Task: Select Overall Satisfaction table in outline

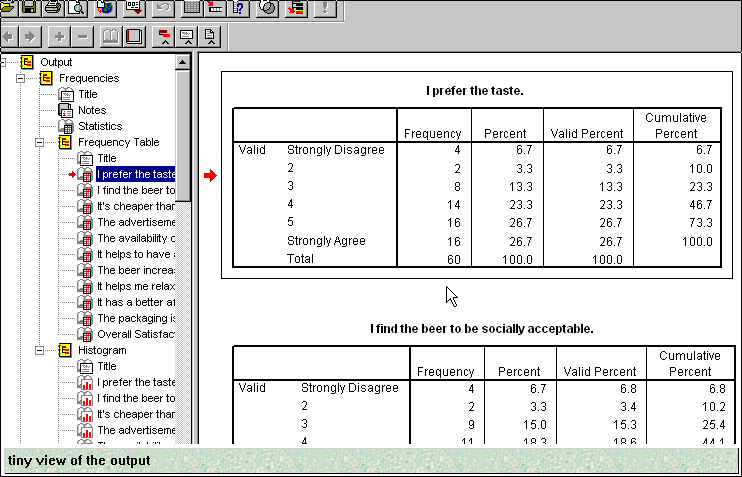Action: (x=135, y=334)
